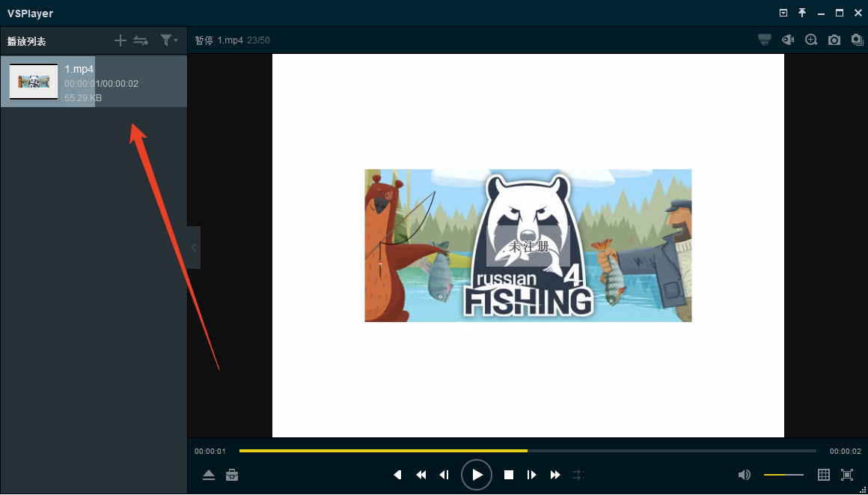Screen dimensions: 868x495
Task: Take a snapshot with camera icon
Action: tap(834, 40)
